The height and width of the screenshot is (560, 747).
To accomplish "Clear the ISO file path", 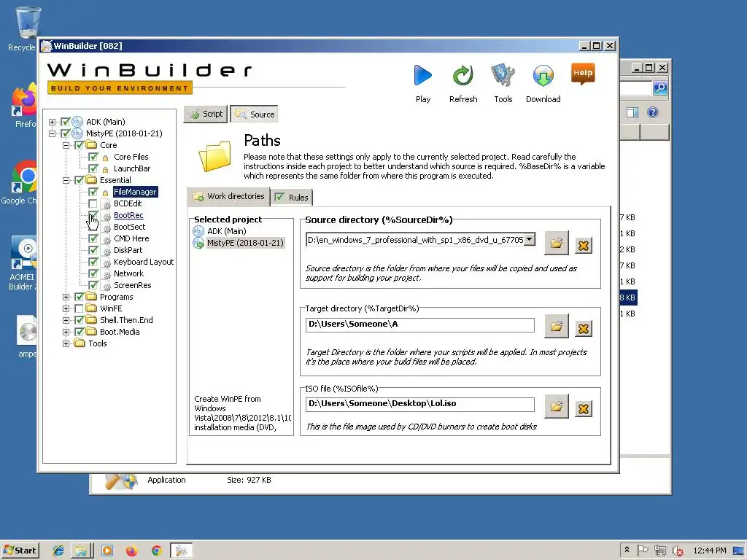I will pos(584,408).
